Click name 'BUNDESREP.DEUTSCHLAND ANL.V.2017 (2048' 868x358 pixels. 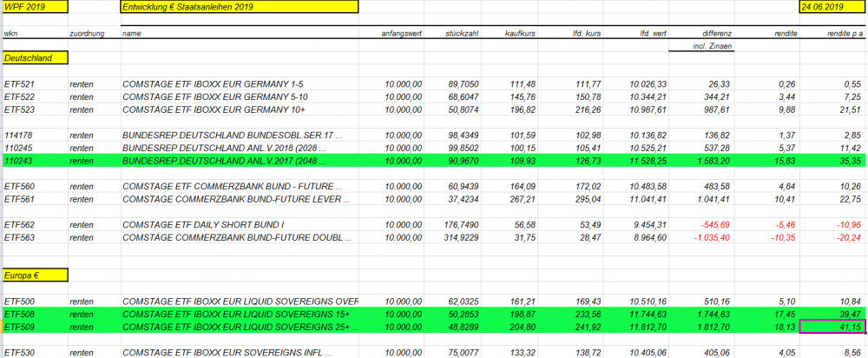[x=224, y=161]
